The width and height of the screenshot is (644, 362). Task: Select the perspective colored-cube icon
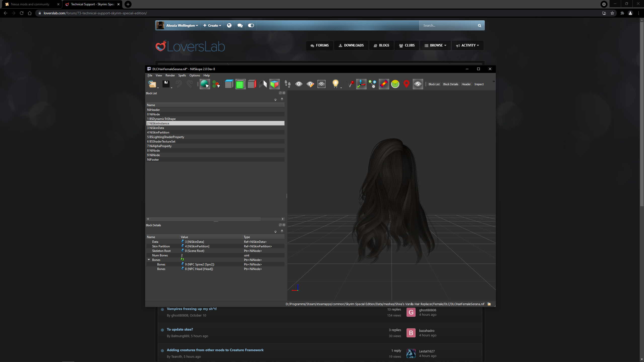pos(274,84)
